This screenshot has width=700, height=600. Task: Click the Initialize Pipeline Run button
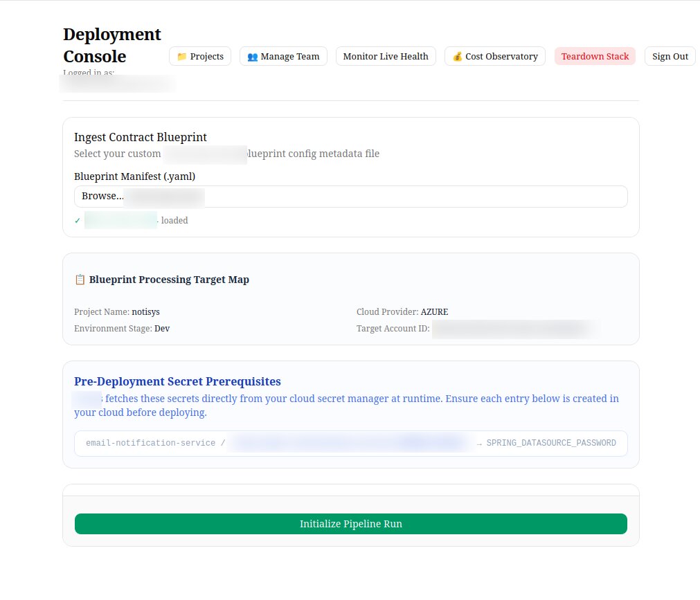pos(351,524)
